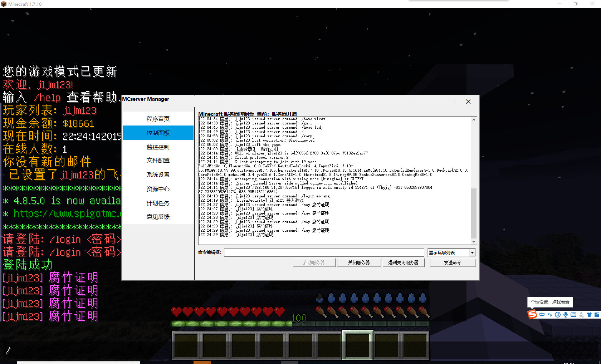Viewport: 601px width, 364px height.
Task: Go to 监控控制 in the sidebar
Action: tap(158, 147)
